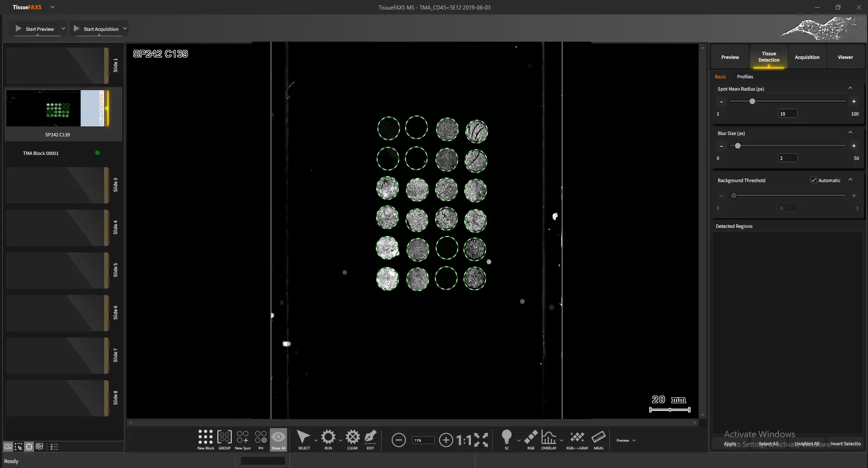868x468 pixels.
Task: Uncheck the Automatic background threshold checkbox
Action: [814, 180]
